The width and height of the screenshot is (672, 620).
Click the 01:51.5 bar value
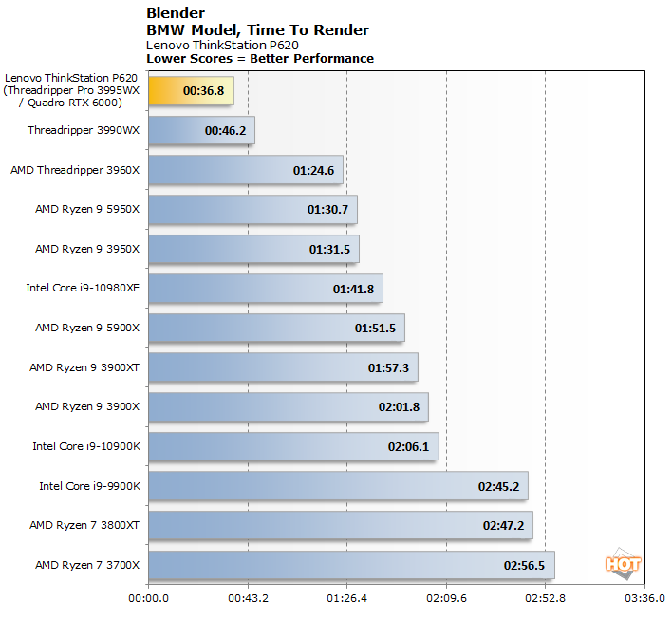tap(375, 328)
